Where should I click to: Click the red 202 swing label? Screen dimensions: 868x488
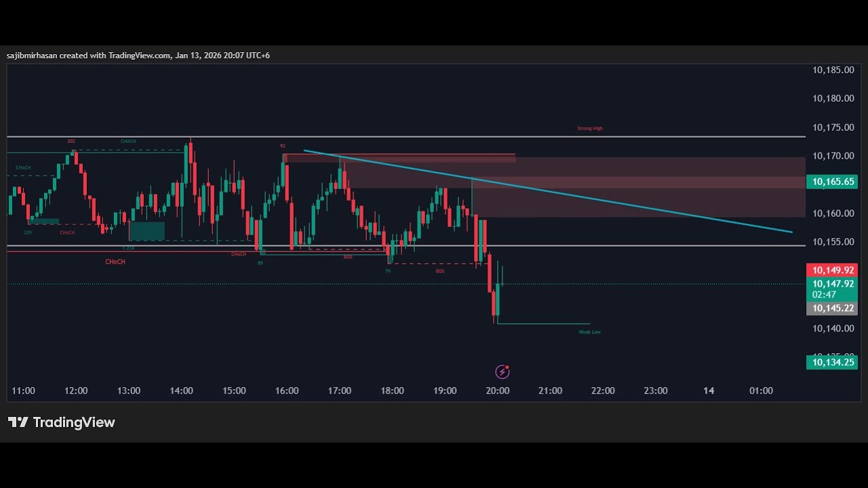(71, 142)
